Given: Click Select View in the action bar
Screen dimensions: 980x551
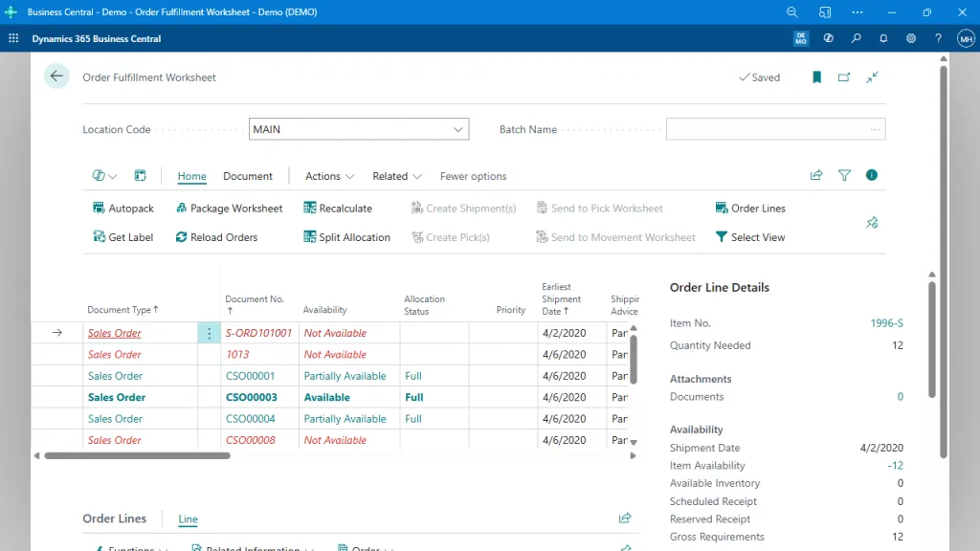Looking at the screenshot, I should 749,237.
